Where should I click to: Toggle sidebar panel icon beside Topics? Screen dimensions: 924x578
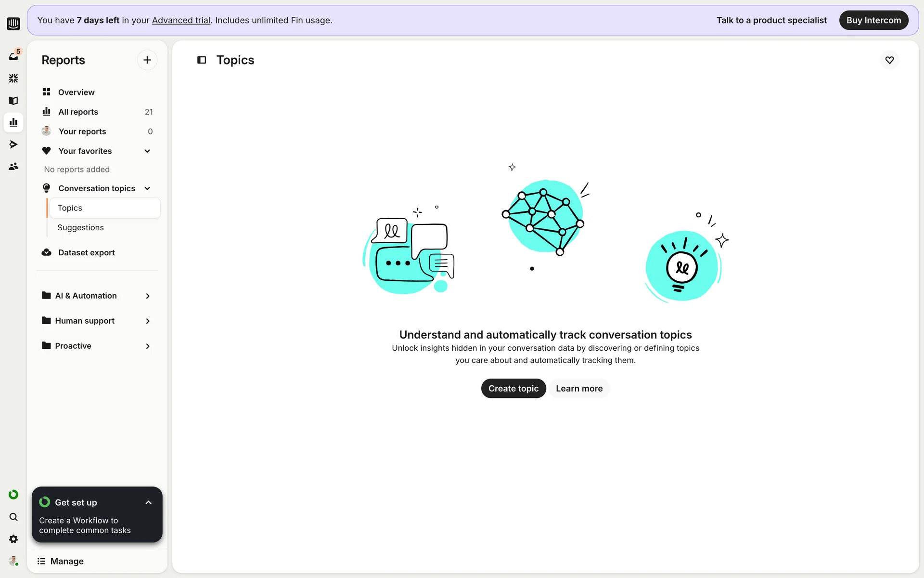point(202,60)
